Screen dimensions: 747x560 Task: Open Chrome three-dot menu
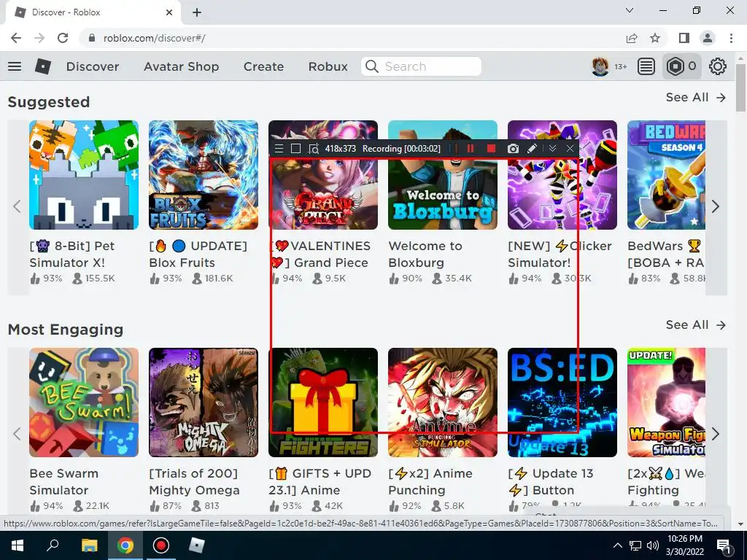click(x=731, y=38)
